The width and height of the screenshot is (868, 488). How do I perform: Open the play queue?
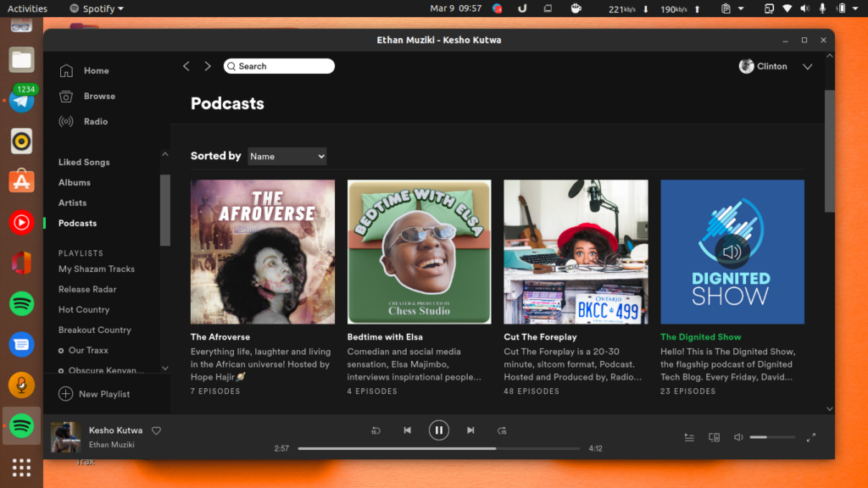[x=689, y=438]
